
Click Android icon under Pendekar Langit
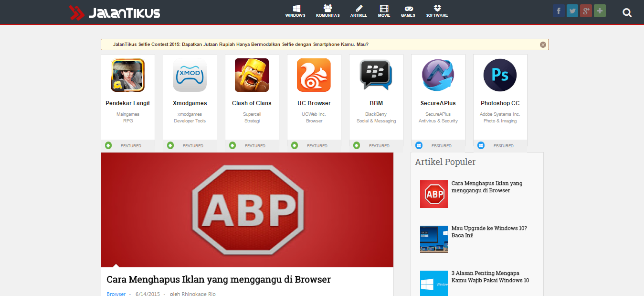(108, 145)
